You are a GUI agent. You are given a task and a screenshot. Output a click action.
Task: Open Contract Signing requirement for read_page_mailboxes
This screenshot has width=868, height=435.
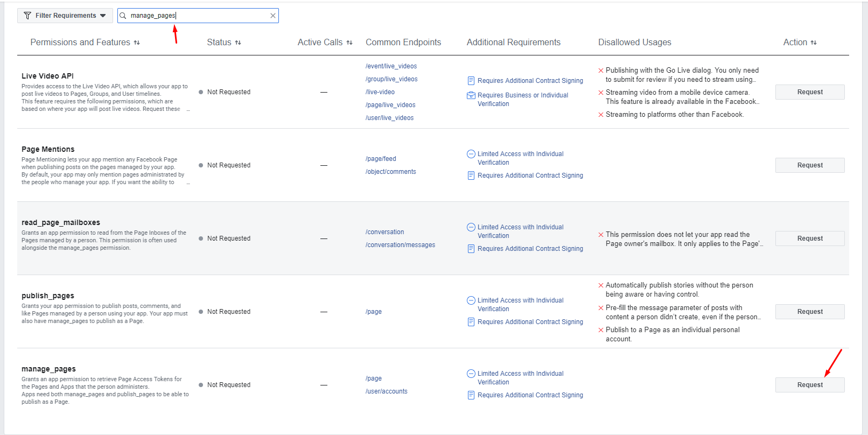click(x=530, y=249)
